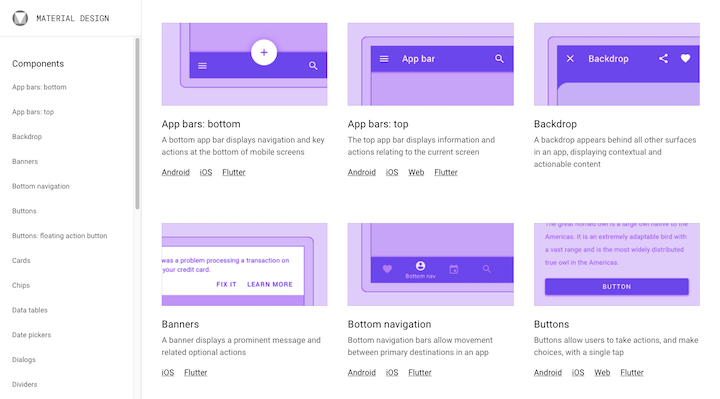Click FIX IT in the Banners illustration
Image resolution: width=720 pixels, height=399 pixels.
point(226,285)
